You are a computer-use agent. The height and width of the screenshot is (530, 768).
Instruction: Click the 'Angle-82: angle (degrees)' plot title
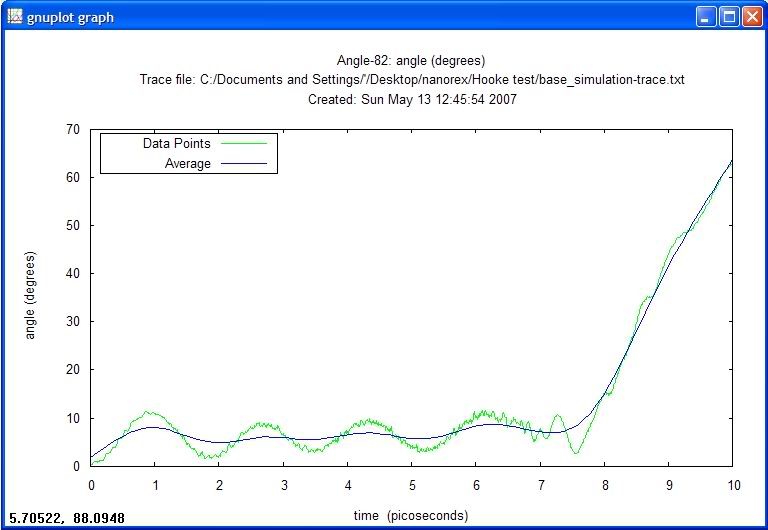tap(411, 60)
